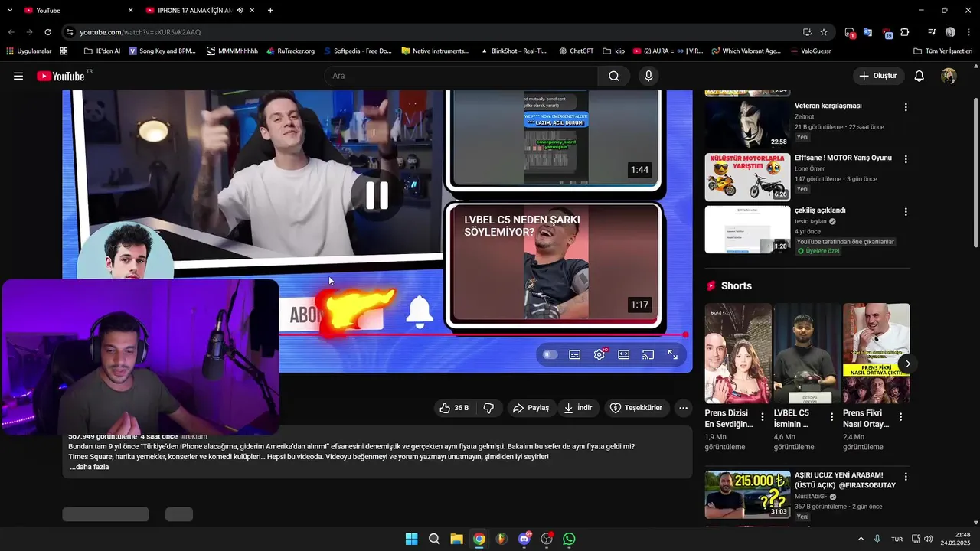Image resolution: width=980 pixels, height=551 pixels.
Task: Open Discord from the taskbar
Action: click(x=524, y=539)
